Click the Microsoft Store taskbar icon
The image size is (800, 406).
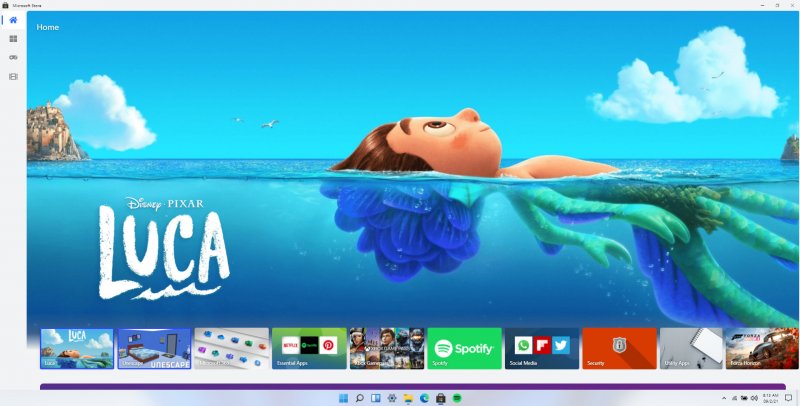pyautogui.click(x=441, y=398)
